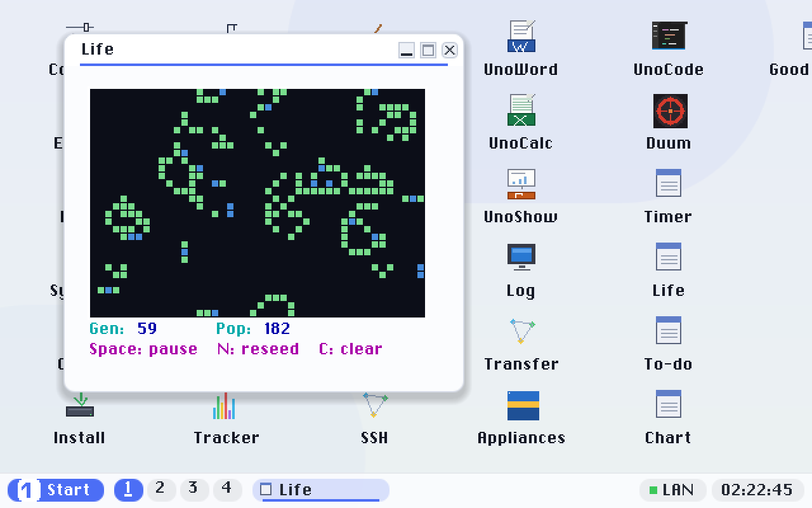
Task: Open the To-do desktop icon
Action: tap(669, 342)
